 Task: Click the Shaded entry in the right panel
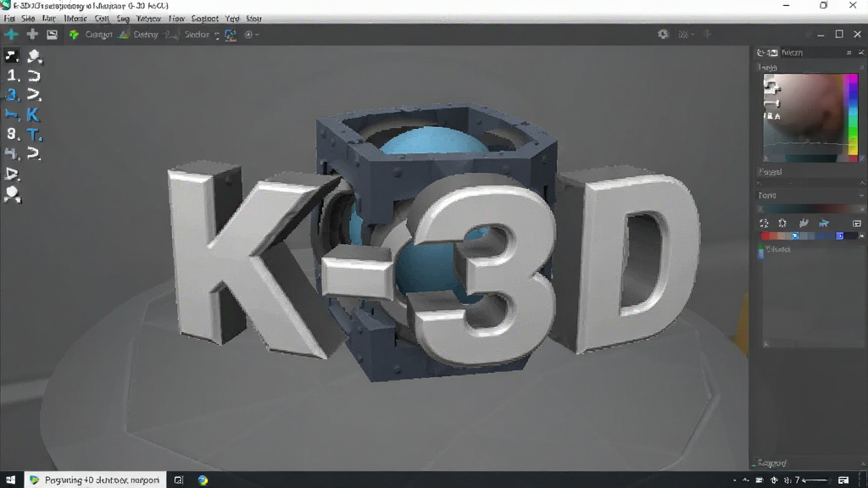point(778,250)
